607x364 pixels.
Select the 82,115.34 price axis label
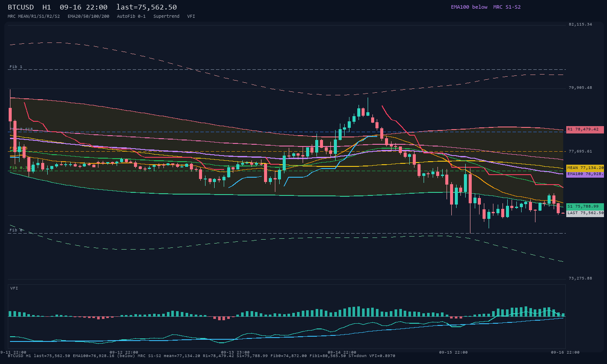(x=581, y=24)
